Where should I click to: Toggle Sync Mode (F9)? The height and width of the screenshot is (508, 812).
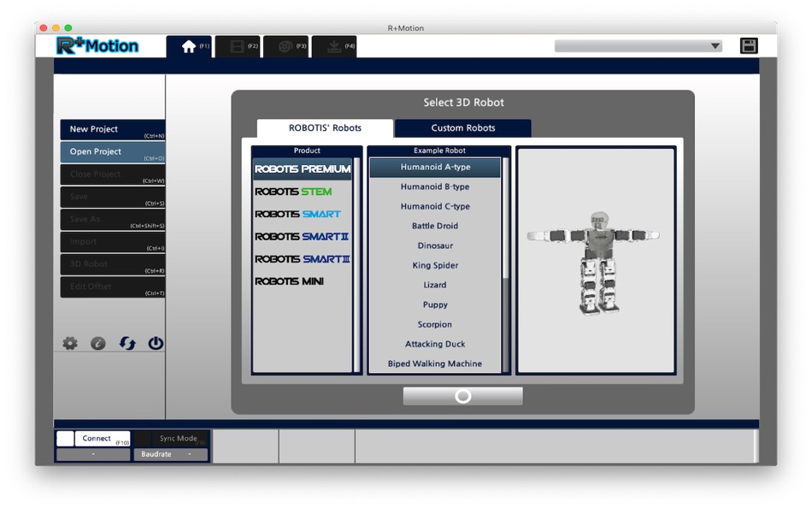click(x=179, y=439)
